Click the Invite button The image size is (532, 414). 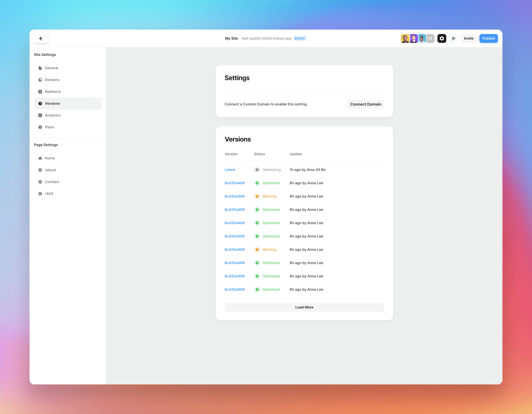468,38
